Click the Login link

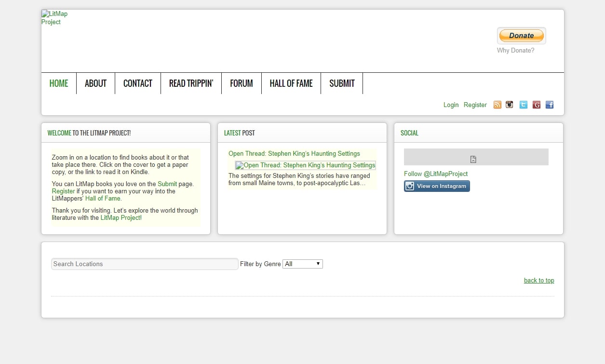coord(451,105)
